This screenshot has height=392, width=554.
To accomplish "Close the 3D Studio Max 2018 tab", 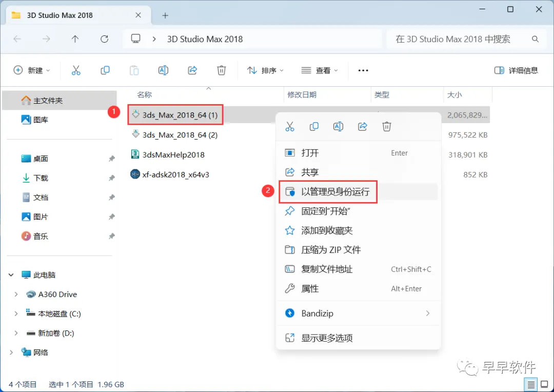I will pos(138,15).
